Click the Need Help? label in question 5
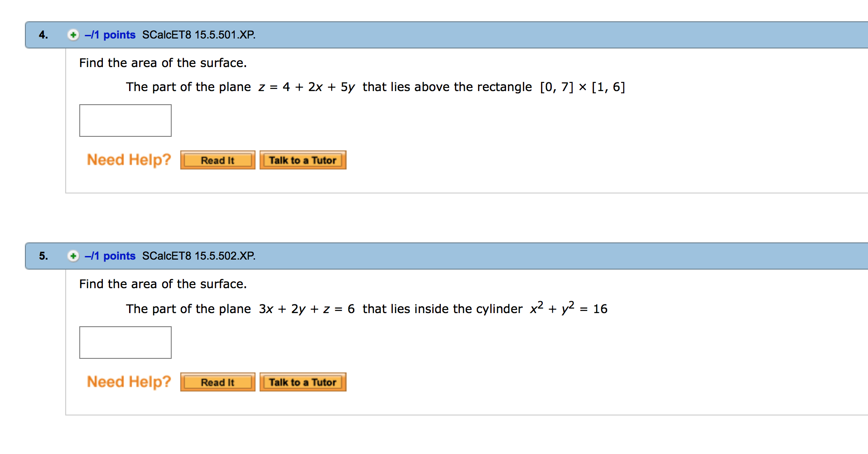Screen dimensions: 868x454 pos(129,382)
